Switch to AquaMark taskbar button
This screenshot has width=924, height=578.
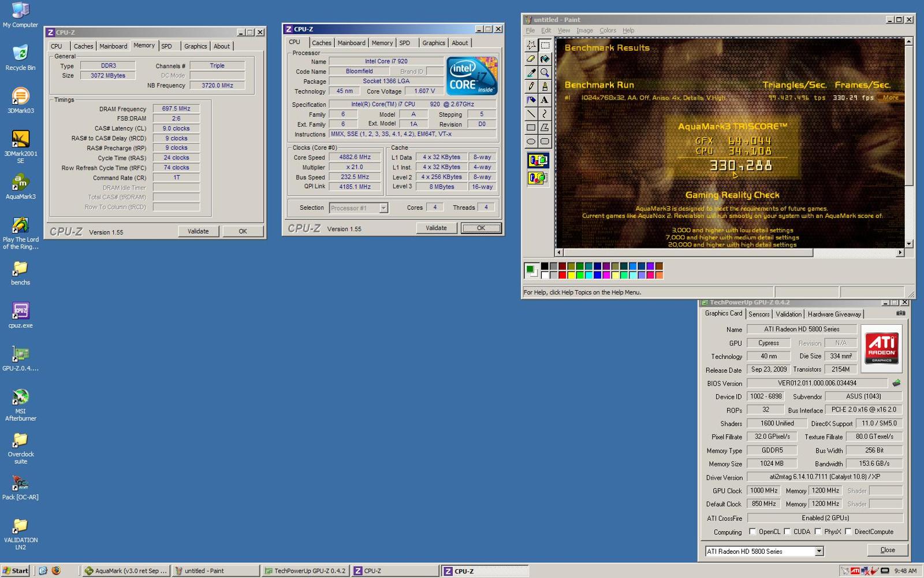126,570
